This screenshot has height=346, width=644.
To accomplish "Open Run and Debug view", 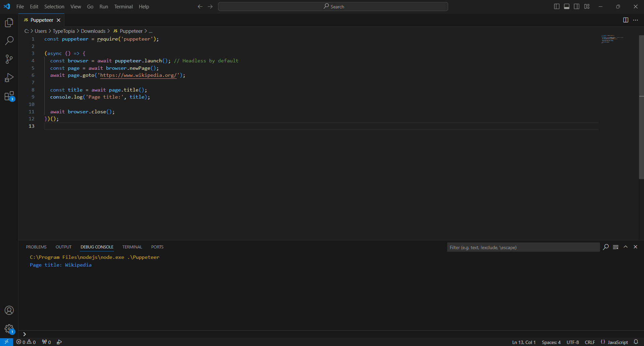I will (9, 78).
